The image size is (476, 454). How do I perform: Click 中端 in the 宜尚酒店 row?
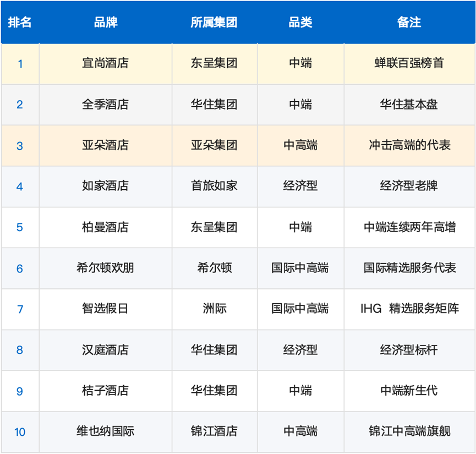[x=300, y=63]
